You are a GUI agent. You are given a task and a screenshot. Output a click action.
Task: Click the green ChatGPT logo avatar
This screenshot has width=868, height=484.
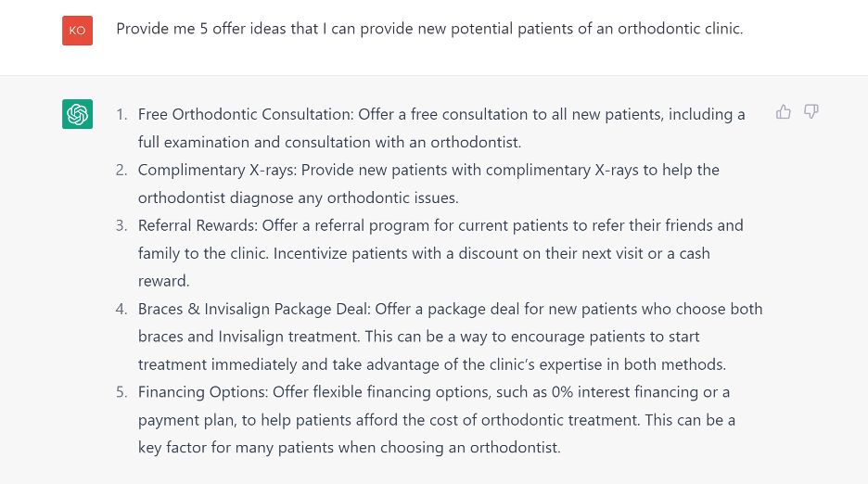click(x=78, y=114)
